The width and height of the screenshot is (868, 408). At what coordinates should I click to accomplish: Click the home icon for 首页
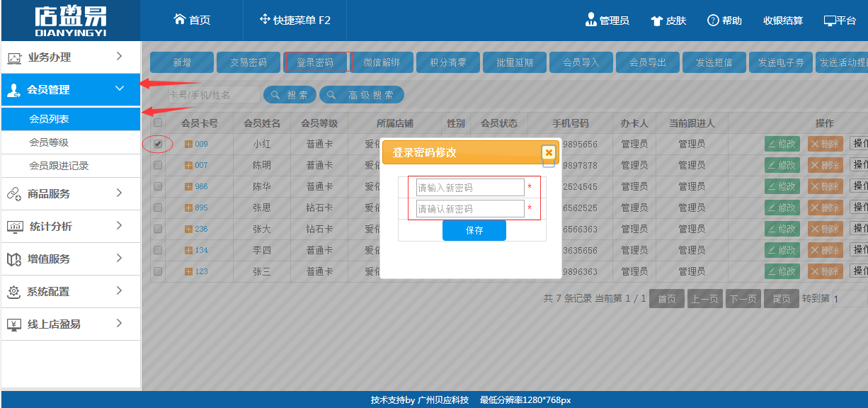[x=179, y=19]
